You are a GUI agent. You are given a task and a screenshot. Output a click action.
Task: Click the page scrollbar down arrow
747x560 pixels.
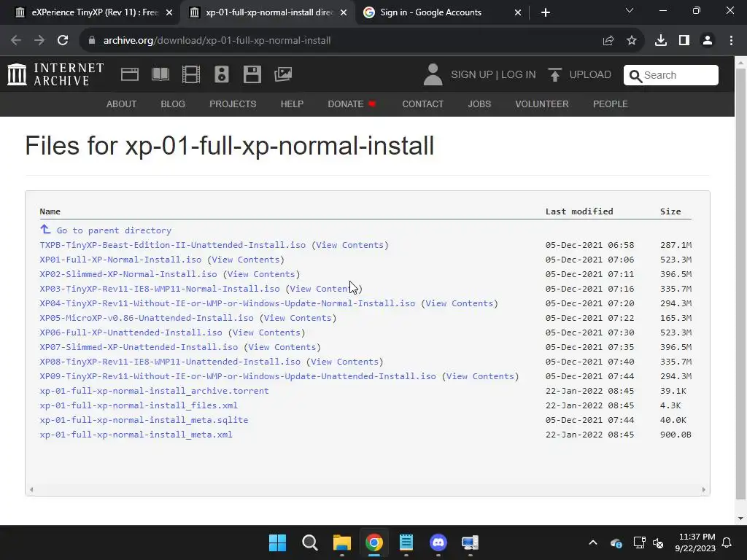[x=740, y=518]
